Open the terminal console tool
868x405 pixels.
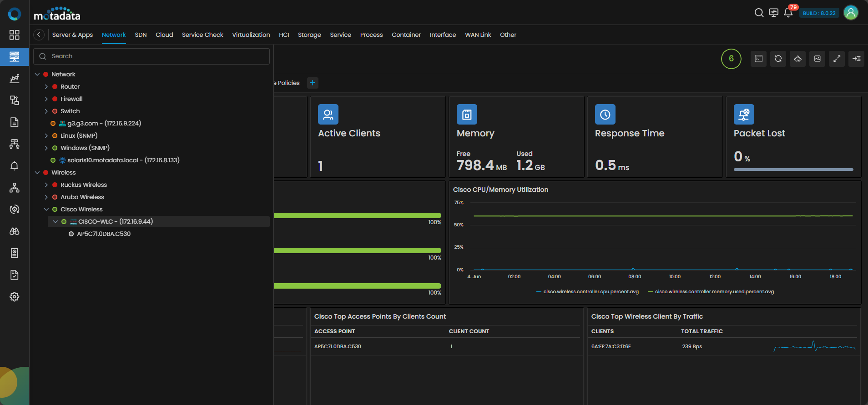(x=758, y=59)
